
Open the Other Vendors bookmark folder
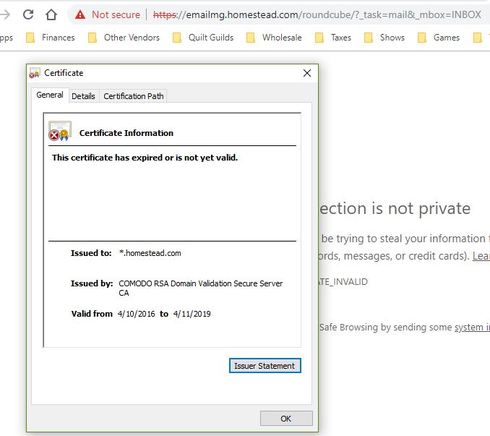124,38
